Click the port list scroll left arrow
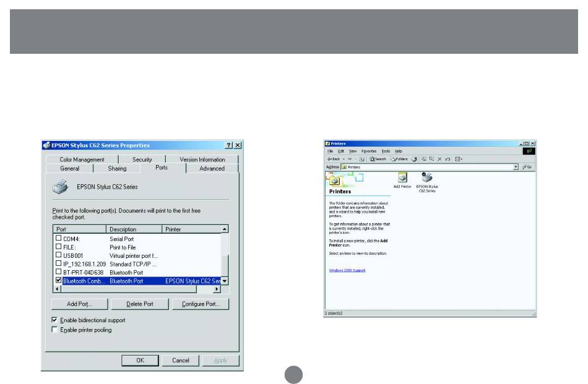The image size is (588, 384). [58, 289]
